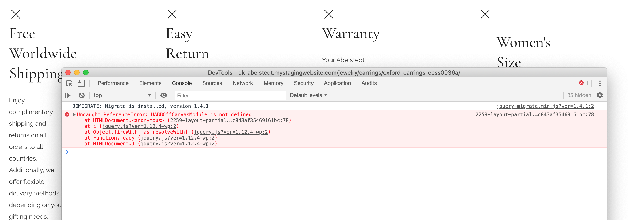Toggle the device toolbar icon

tap(81, 83)
